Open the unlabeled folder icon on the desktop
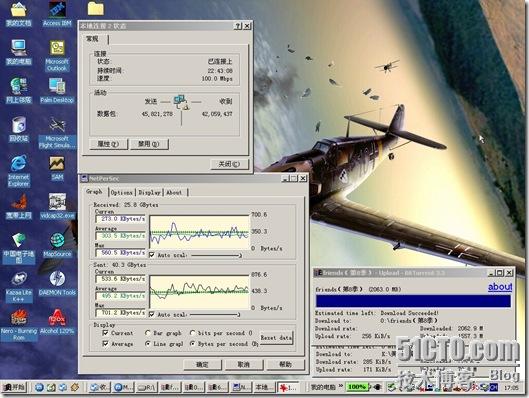The image size is (529, 398). (x=96, y=8)
